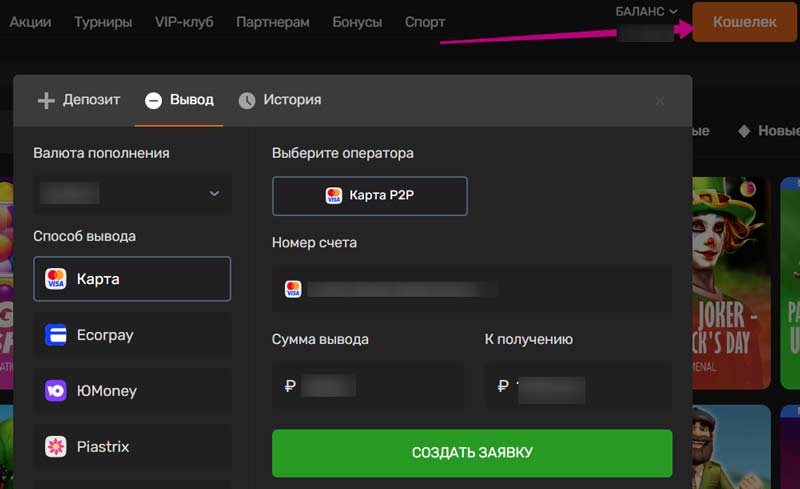Image resolution: width=800 pixels, height=489 pixels.
Task: Choose the Карта P2P operator option
Action: tap(369, 196)
